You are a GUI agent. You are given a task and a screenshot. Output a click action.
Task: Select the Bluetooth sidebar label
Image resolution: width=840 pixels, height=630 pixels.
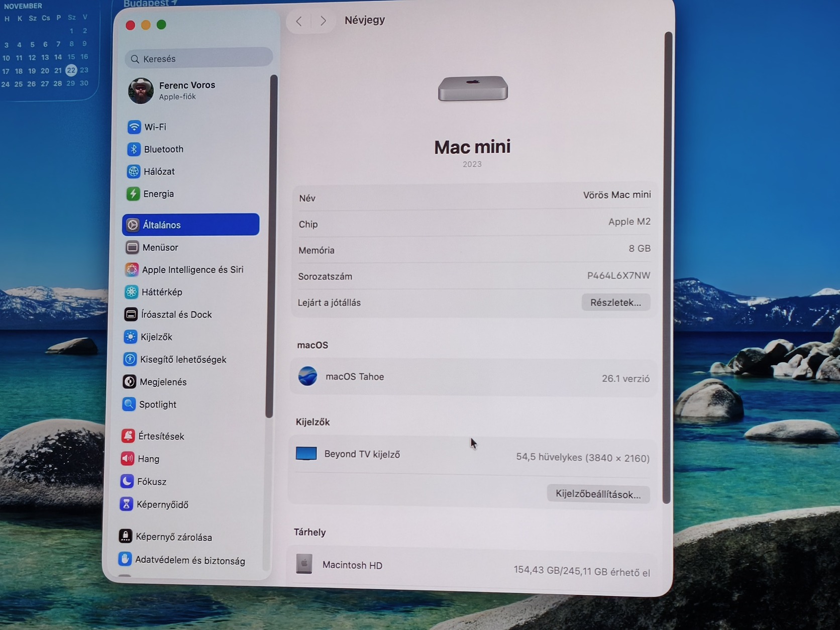pyautogui.click(x=164, y=149)
